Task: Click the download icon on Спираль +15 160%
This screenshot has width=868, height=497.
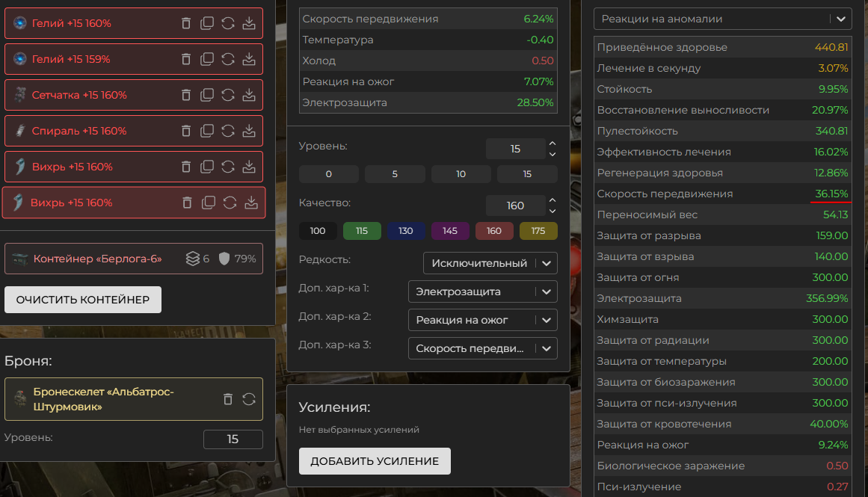Action: pos(249,131)
